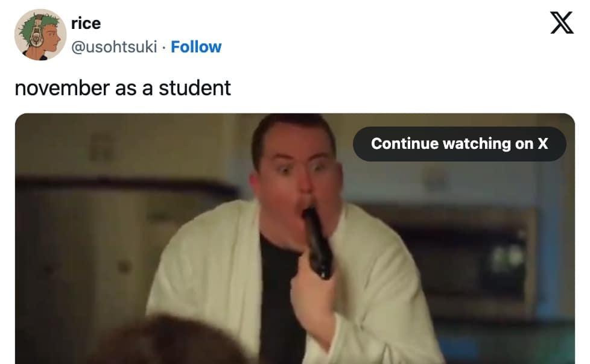The image size is (590, 364).
Task: Click the word student in the tweet
Action: pyautogui.click(x=194, y=88)
